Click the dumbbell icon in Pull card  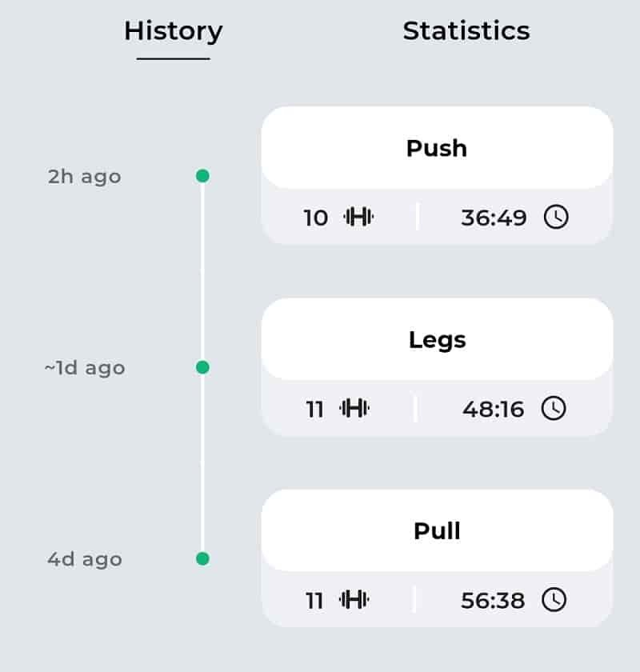[354, 599]
